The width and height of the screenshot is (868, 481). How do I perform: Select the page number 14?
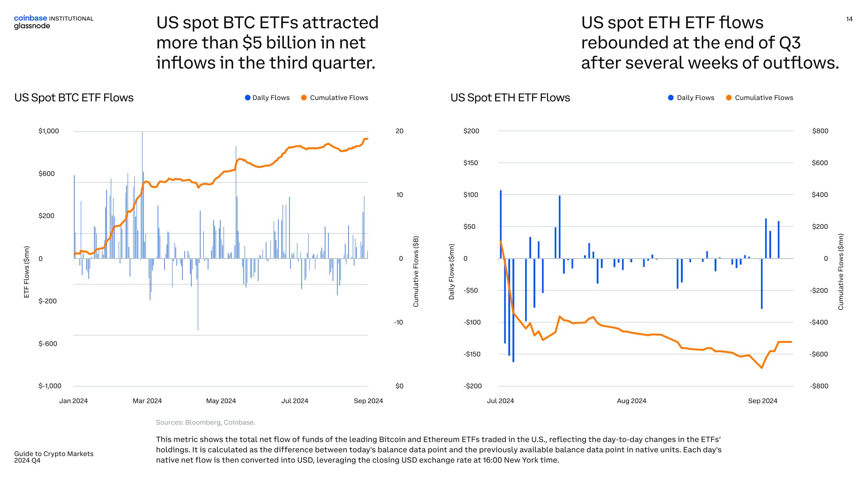point(849,19)
